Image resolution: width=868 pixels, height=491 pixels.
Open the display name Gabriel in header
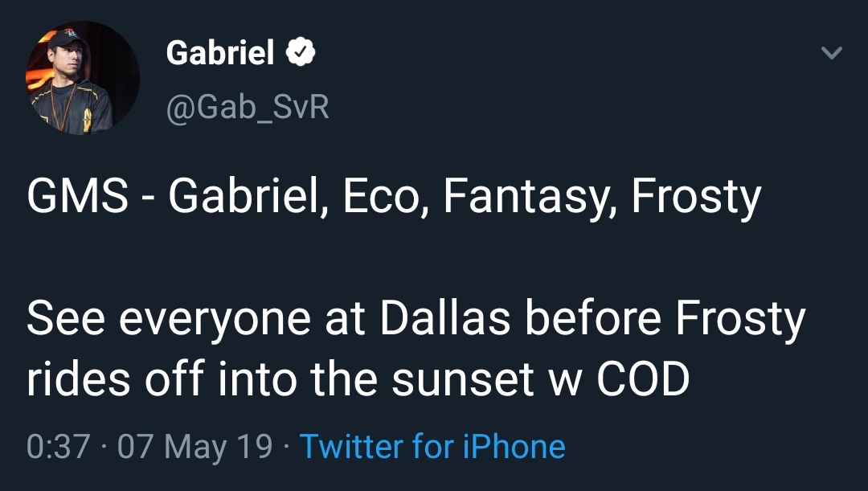[219, 53]
